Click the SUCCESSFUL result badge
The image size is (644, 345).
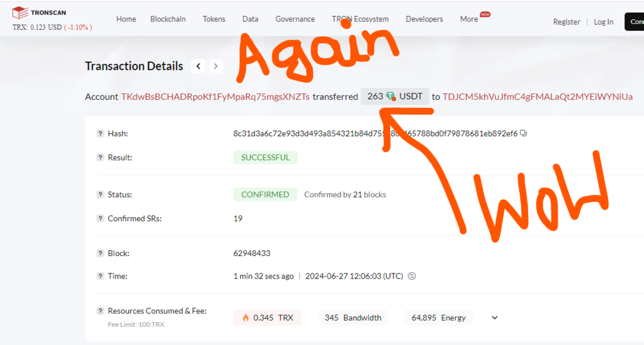coord(265,157)
